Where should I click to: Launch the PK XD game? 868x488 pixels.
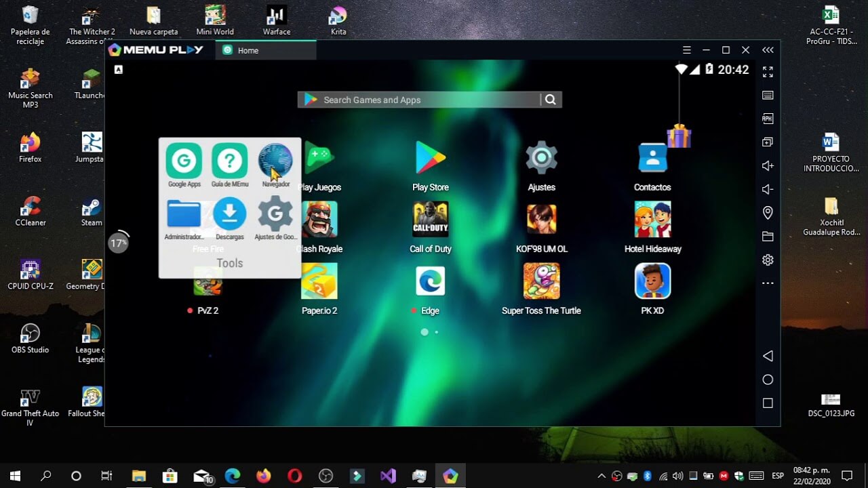[x=652, y=281]
